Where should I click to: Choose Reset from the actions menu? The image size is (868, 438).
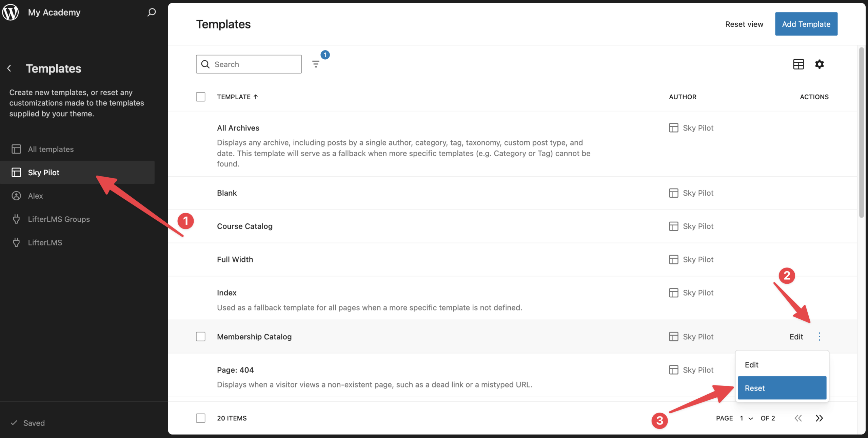tap(782, 388)
